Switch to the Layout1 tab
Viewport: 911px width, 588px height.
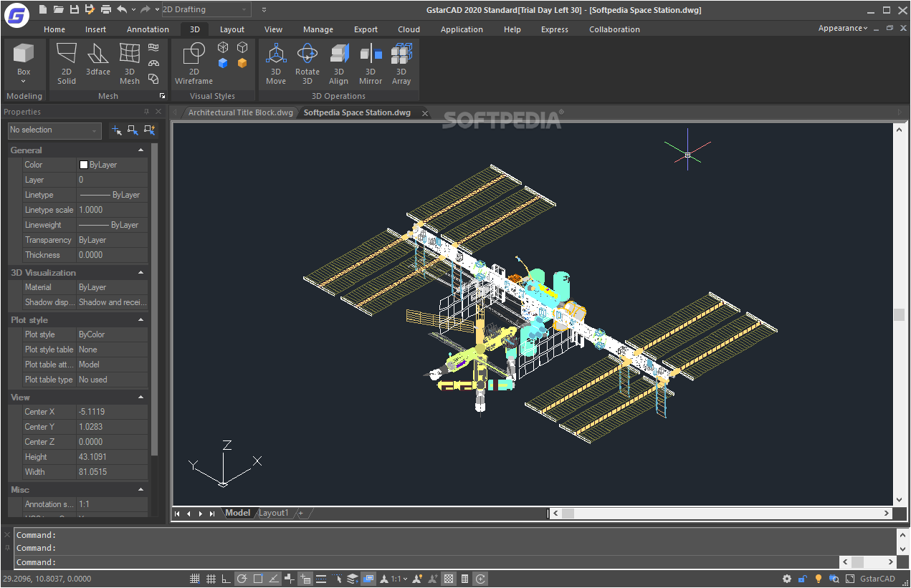tap(273, 513)
